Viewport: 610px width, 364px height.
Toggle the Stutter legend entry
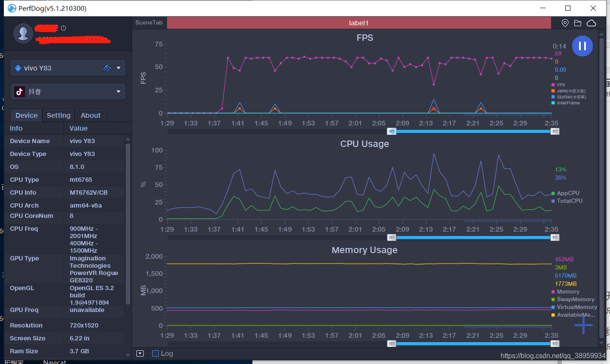pos(568,97)
